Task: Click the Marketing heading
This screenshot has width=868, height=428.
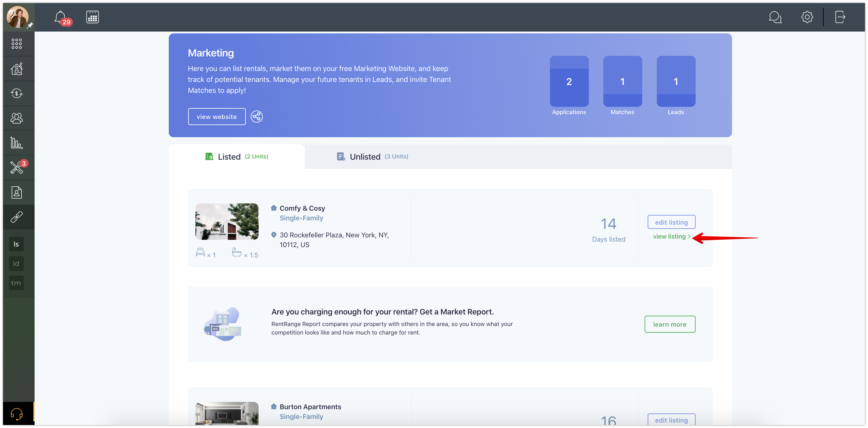Action: coord(211,53)
